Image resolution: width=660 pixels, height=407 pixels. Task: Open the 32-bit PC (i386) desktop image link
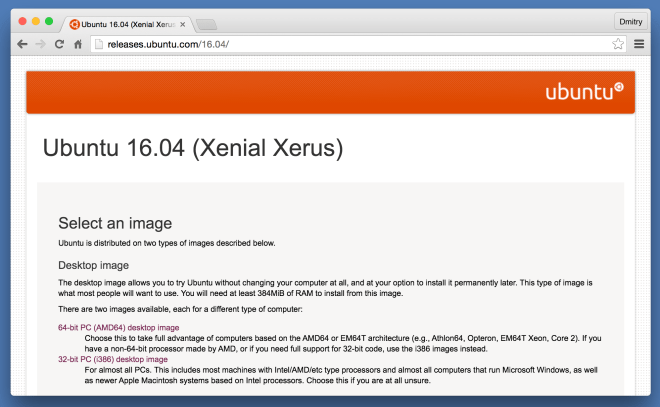113,359
